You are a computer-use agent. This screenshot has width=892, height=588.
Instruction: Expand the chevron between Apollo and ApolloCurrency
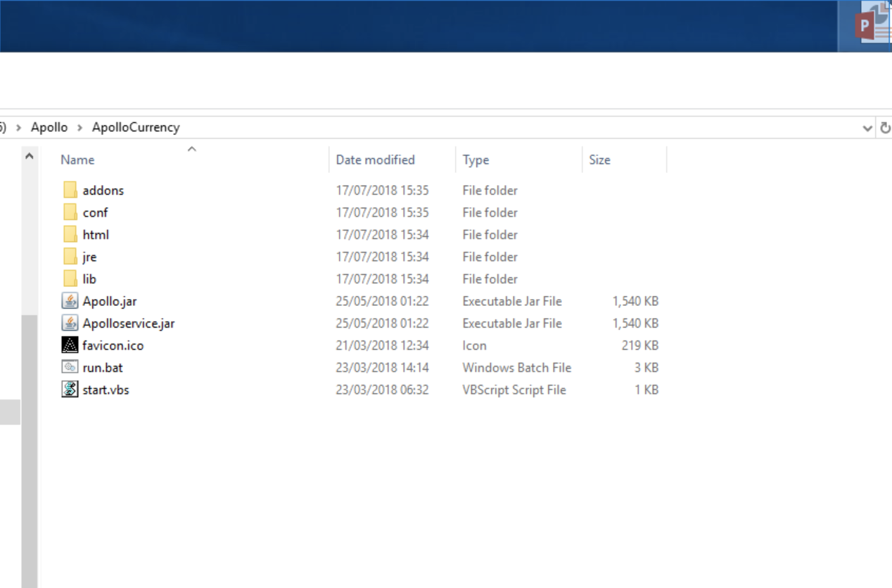click(79, 127)
